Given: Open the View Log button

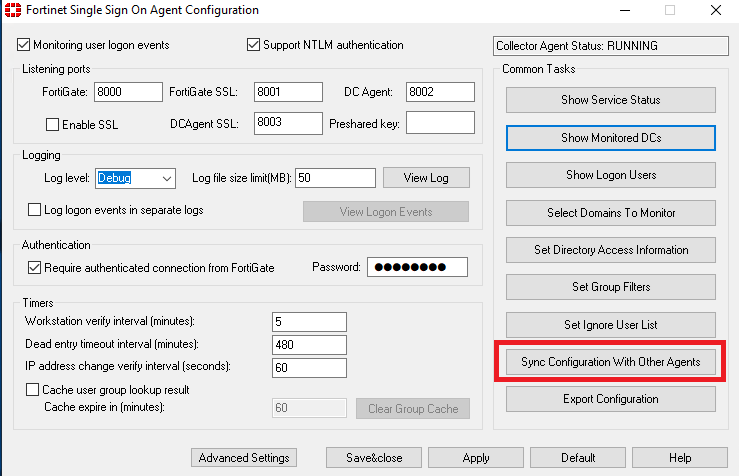Looking at the screenshot, I should coord(426,178).
